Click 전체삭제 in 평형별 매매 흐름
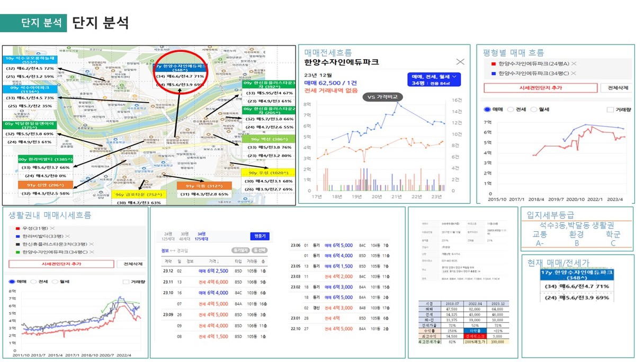Screen dimensions: 644x362 618,88
